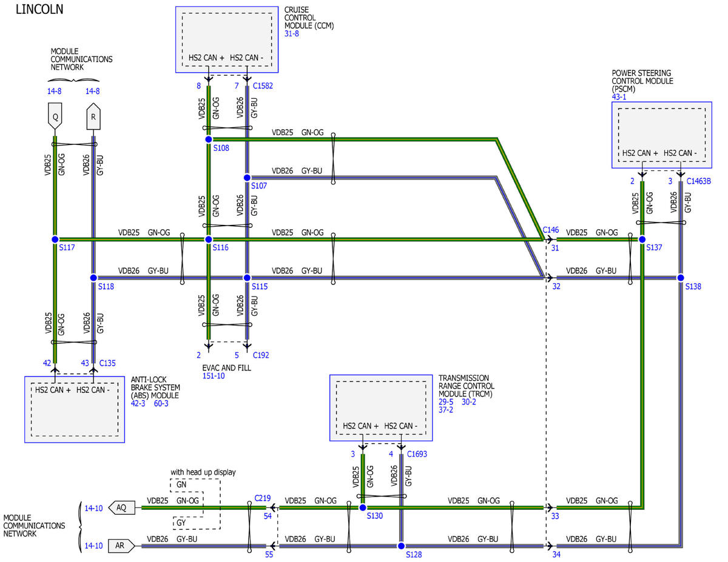Click the EVAC AND FILL label
This screenshot has height=562, width=728.
(227, 367)
